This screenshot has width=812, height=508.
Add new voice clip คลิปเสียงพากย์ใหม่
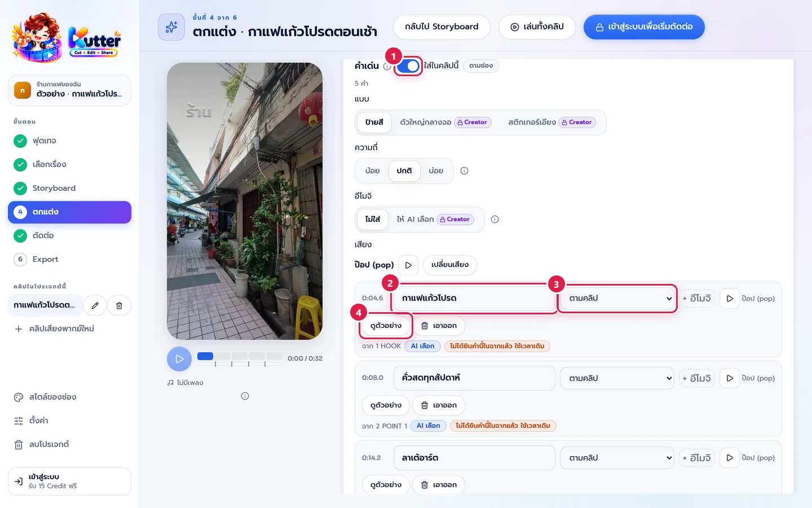69,329
